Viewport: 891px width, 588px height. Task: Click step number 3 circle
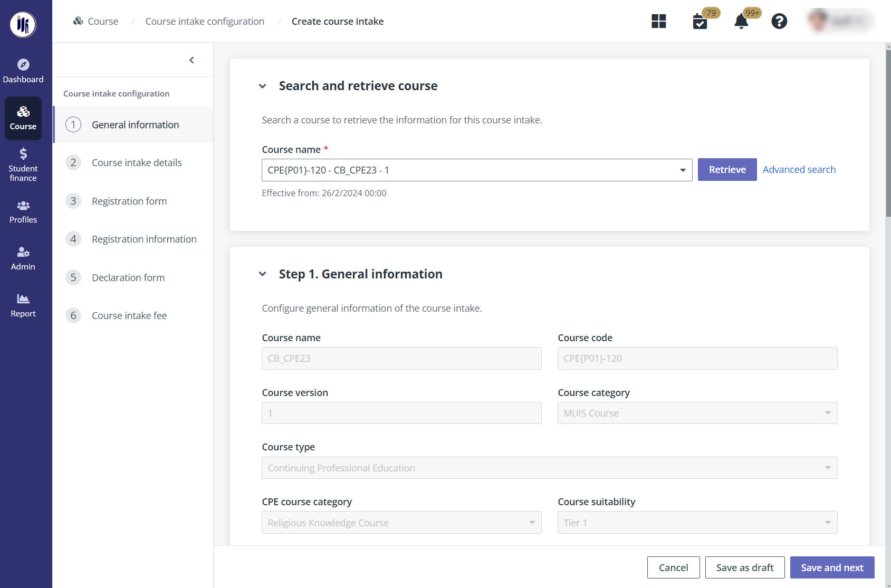point(73,201)
